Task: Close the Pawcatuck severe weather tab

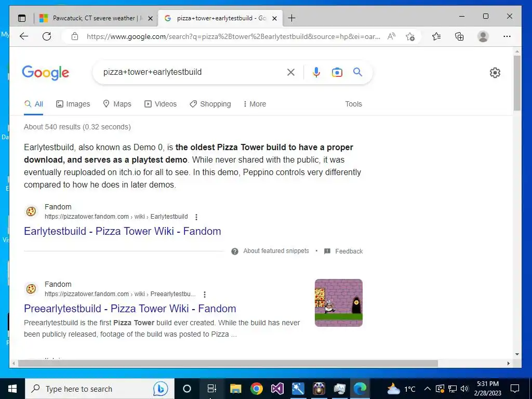Action: point(151,18)
